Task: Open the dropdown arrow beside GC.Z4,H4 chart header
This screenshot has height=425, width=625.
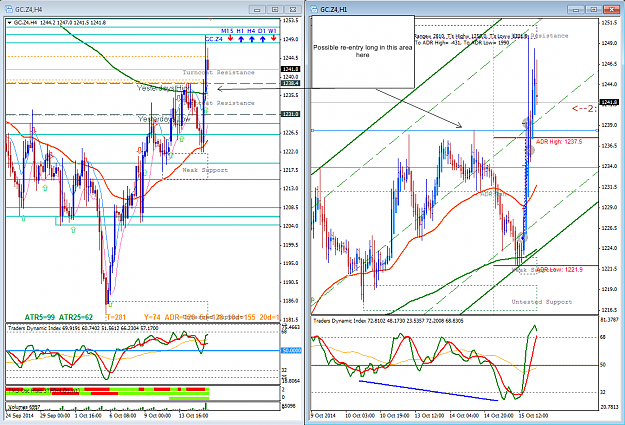Action: pyautogui.click(x=10, y=23)
